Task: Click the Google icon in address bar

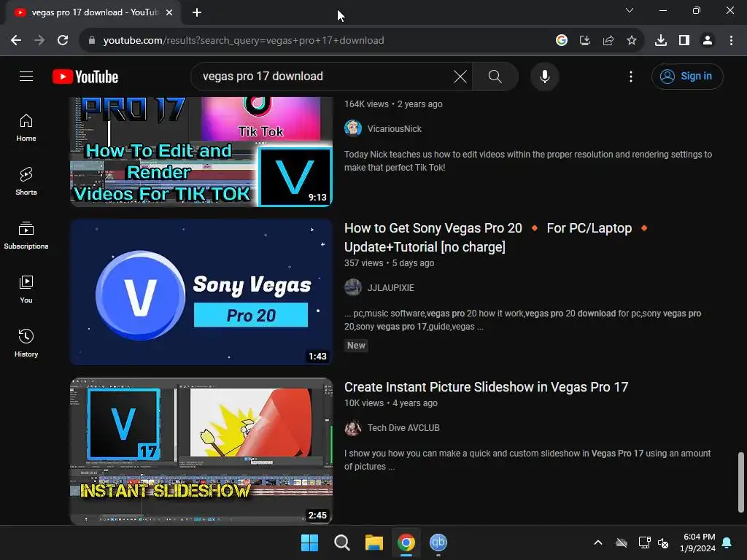Action: 561,41
